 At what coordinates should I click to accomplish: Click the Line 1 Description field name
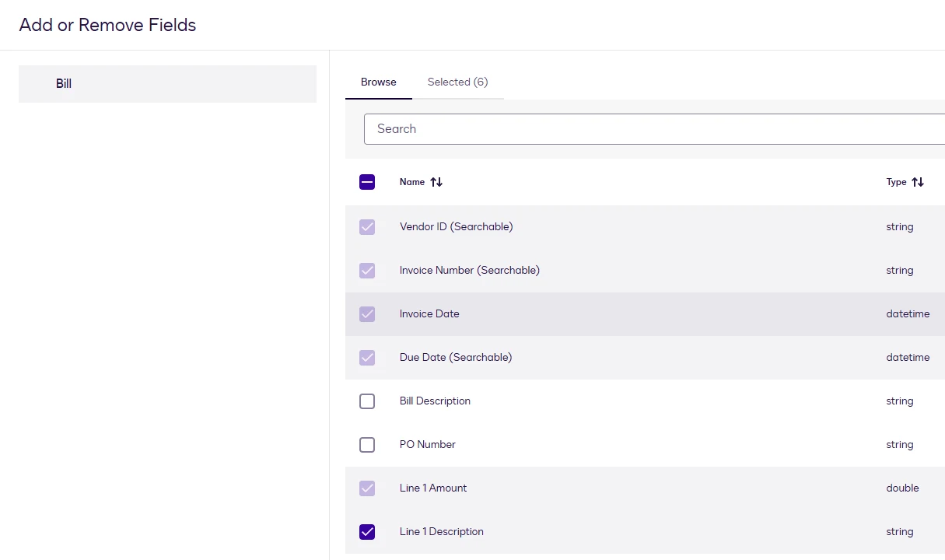tap(442, 532)
